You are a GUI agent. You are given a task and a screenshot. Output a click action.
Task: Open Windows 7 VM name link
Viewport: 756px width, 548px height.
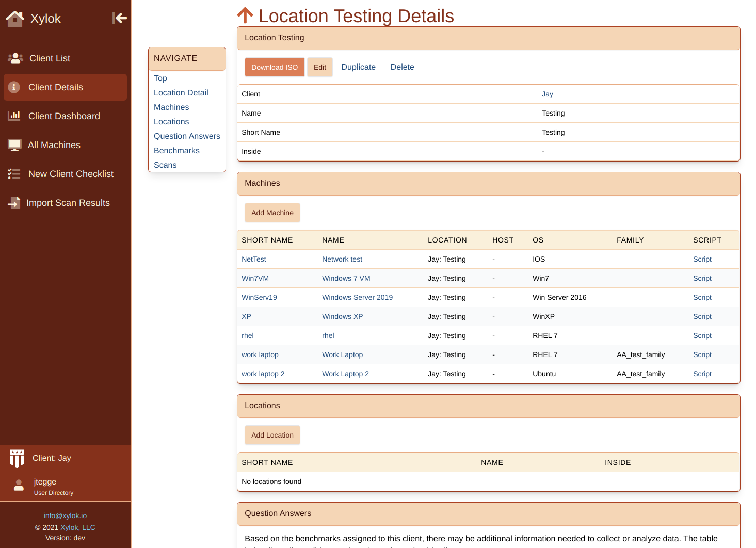tap(346, 278)
